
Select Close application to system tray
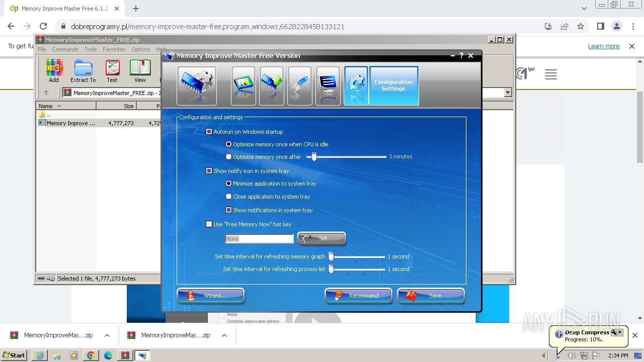click(229, 197)
